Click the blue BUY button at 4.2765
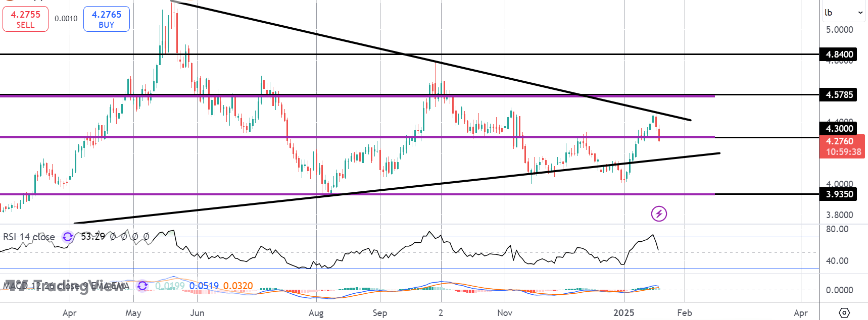 click(x=107, y=19)
